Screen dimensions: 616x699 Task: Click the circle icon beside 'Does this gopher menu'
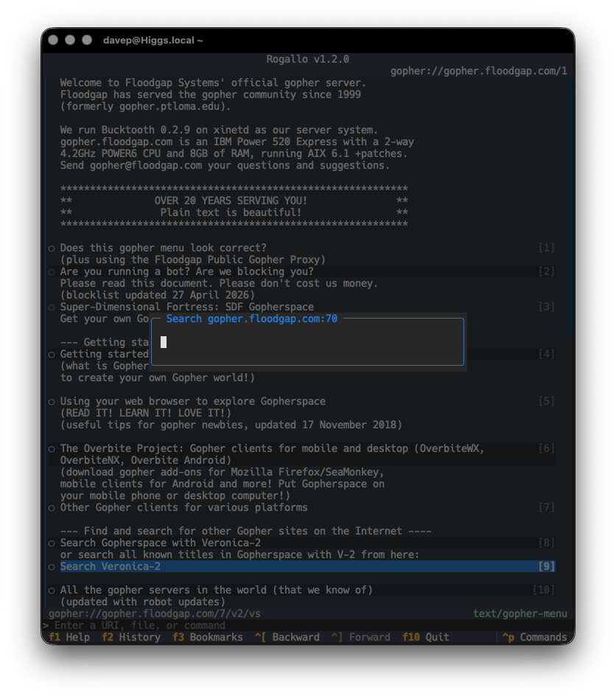click(52, 248)
